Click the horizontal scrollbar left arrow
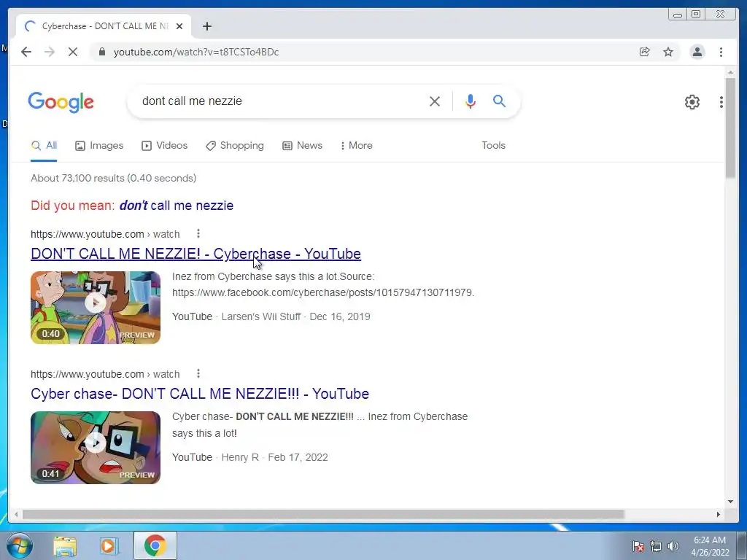 16,514
